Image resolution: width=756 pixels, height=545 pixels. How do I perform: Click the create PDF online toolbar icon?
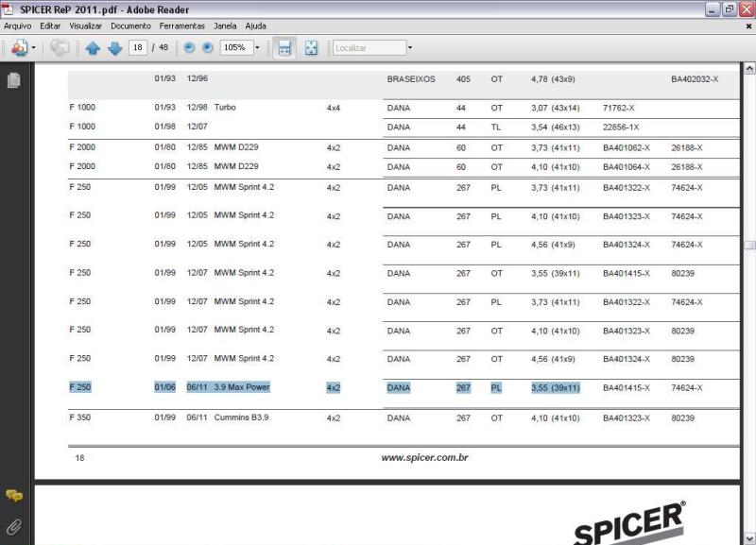tap(19, 48)
